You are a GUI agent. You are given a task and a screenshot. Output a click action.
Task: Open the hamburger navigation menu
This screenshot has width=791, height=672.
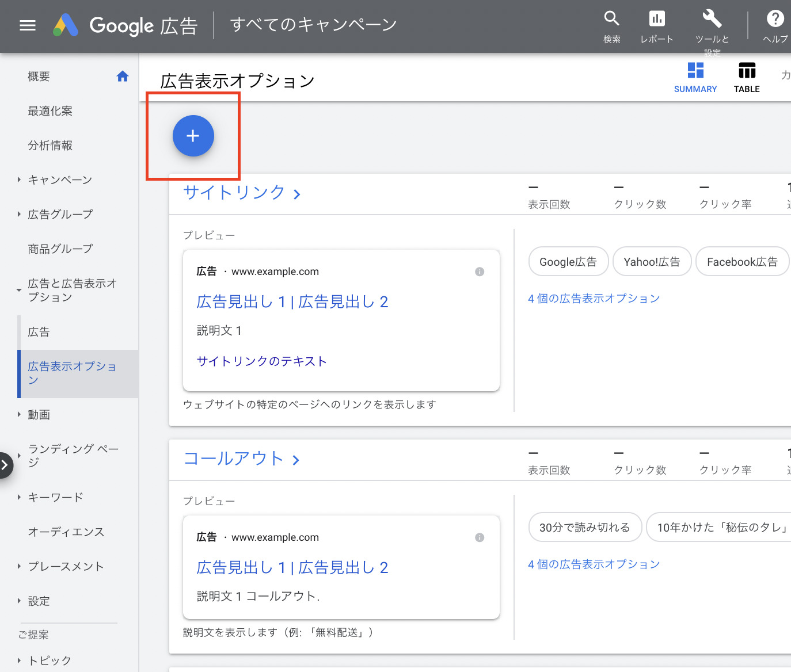tap(27, 25)
